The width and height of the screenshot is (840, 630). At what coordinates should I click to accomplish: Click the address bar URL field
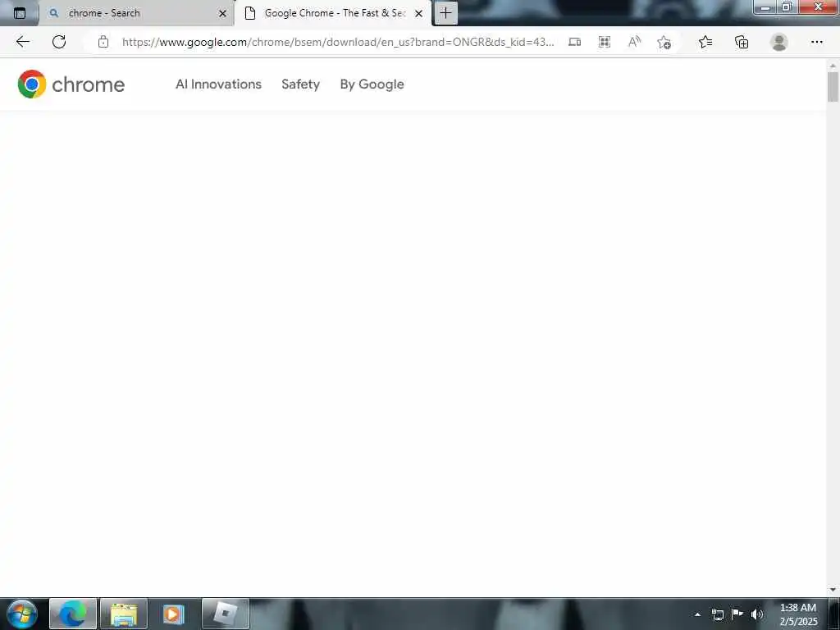[x=337, y=42]
